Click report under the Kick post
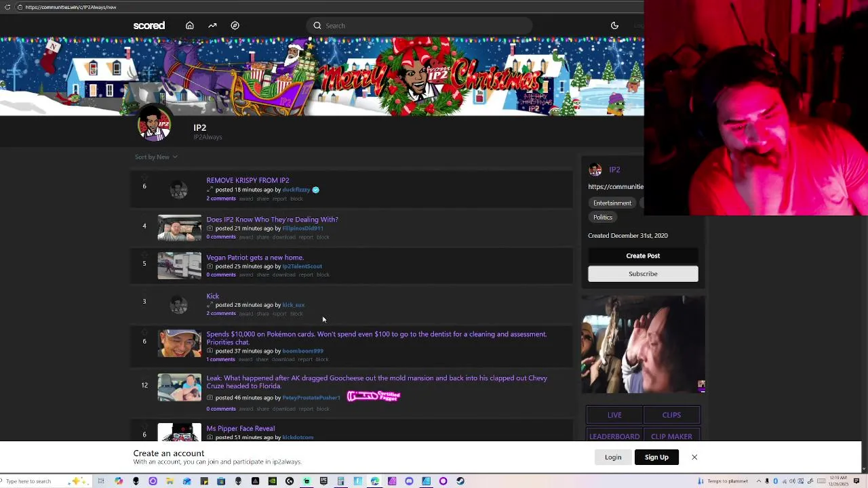This screenshot has width=868, height=488. (x=279, y=314)
